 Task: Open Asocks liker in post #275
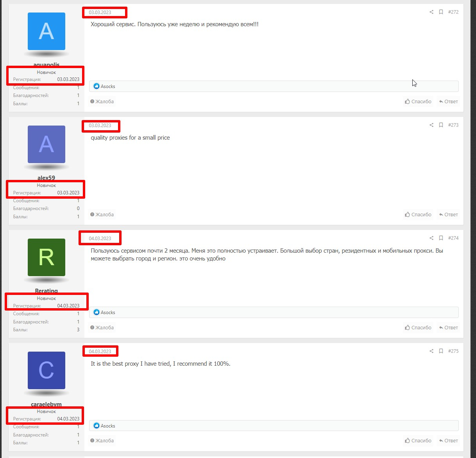[108, 426]
